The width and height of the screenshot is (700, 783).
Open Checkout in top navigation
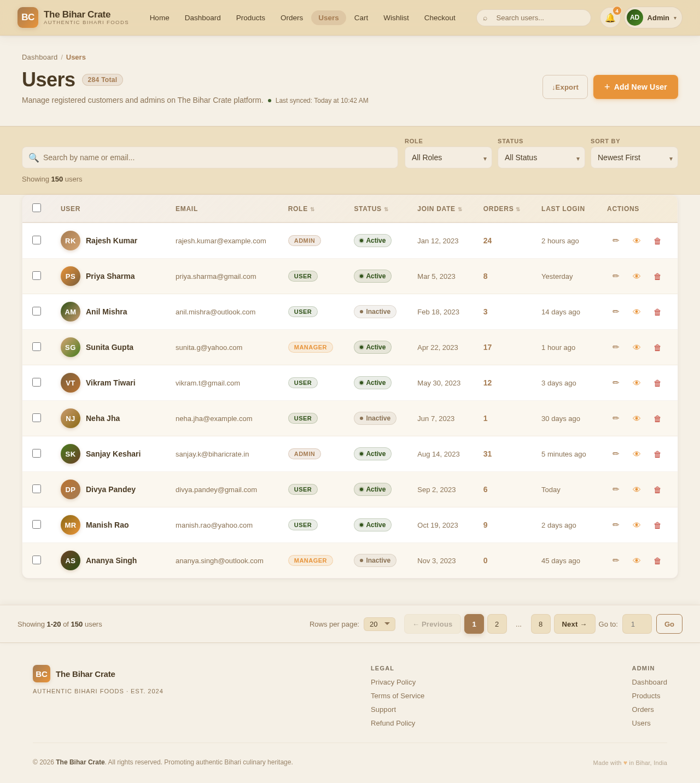[x=440, y=17]
